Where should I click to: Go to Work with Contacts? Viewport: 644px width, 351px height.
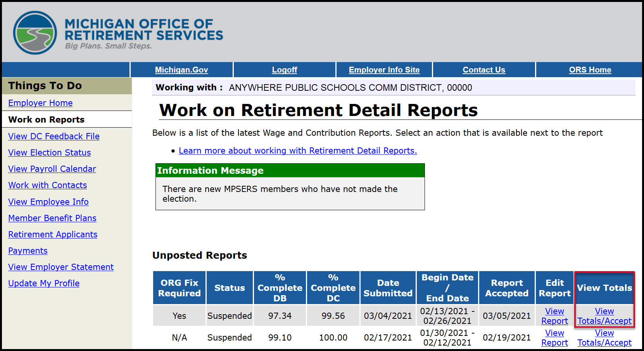[47, 185]
